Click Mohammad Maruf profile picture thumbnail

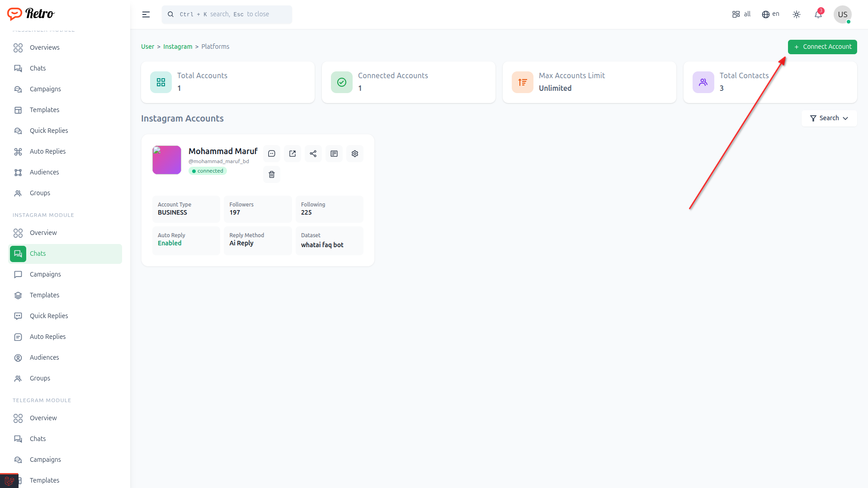pyautogui.click(x=167, y=160)
